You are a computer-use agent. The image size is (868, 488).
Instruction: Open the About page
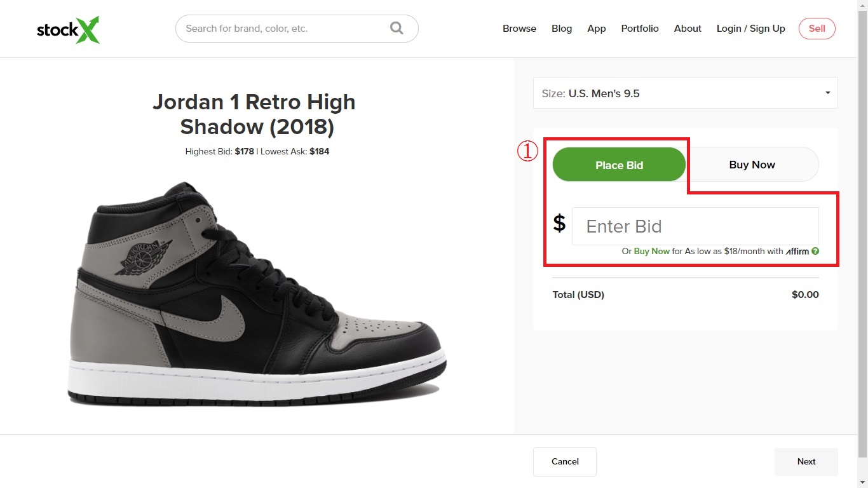687,29
